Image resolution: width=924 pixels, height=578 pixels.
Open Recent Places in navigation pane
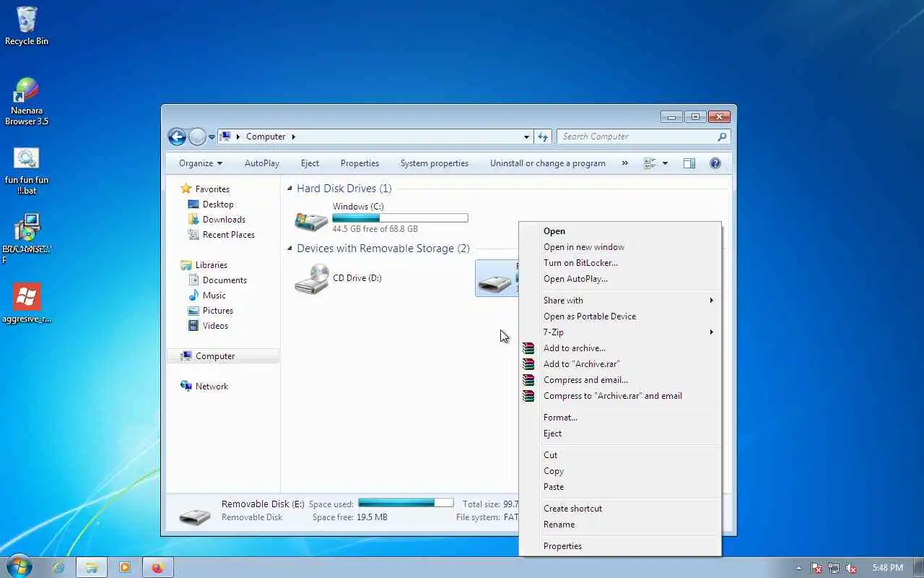[228, 235]
